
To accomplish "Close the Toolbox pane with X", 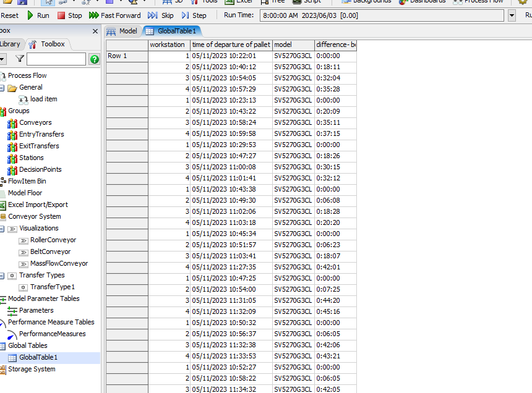I will (95, 31).
